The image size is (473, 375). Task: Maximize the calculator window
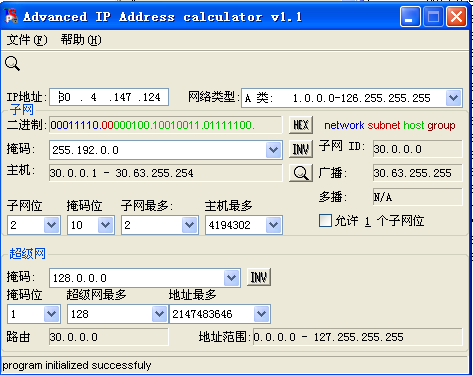433,16
